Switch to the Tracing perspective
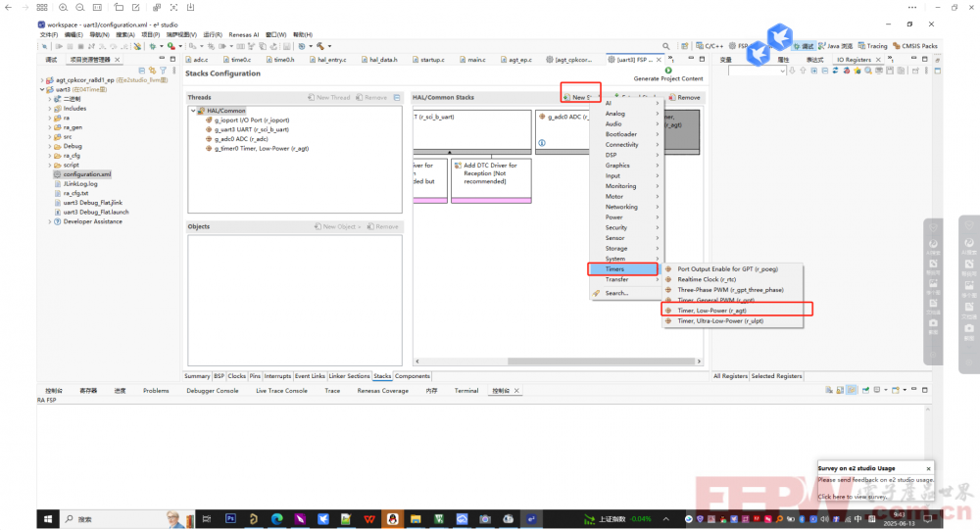 tap(872, 46)
